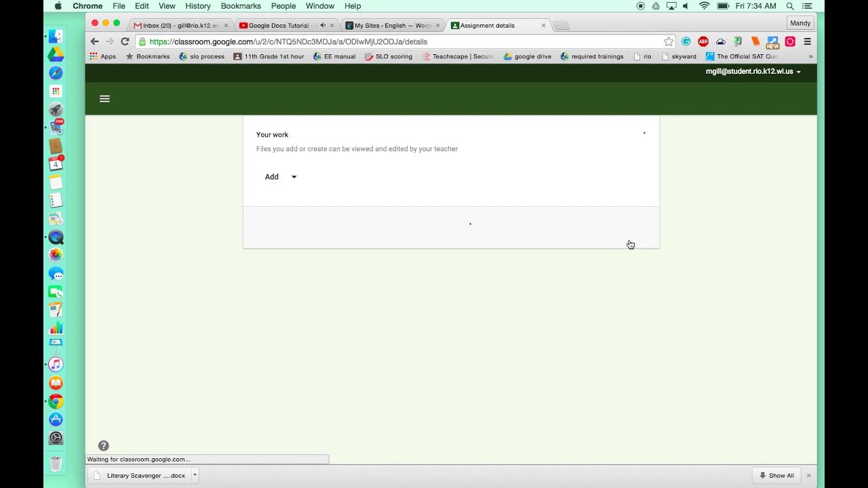Open Chrome's three-line settings menu
The image size is (868, 488).
[807, 41]
